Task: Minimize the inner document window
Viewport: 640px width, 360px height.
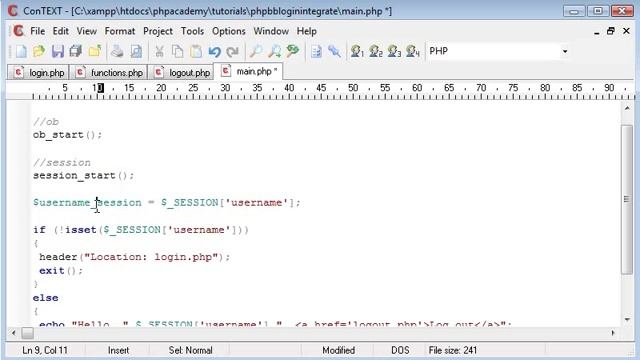Action: pyautogui.click(x=596, y=32)
